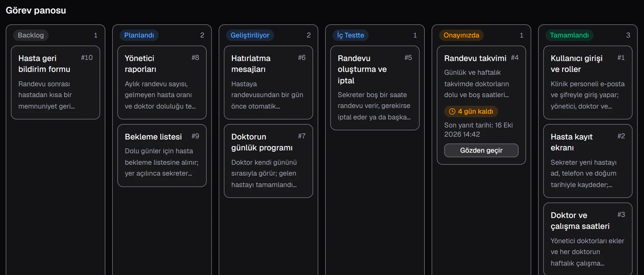Select the Bekleme listesi card
The width and height of the screenshot is (644, 275).
(162, 156)
